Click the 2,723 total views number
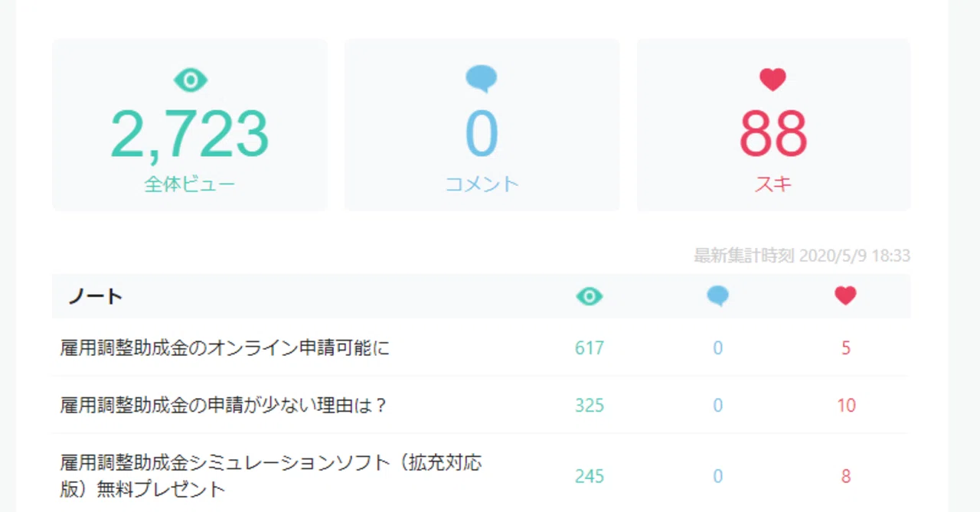980x512 pixels. 190,134
